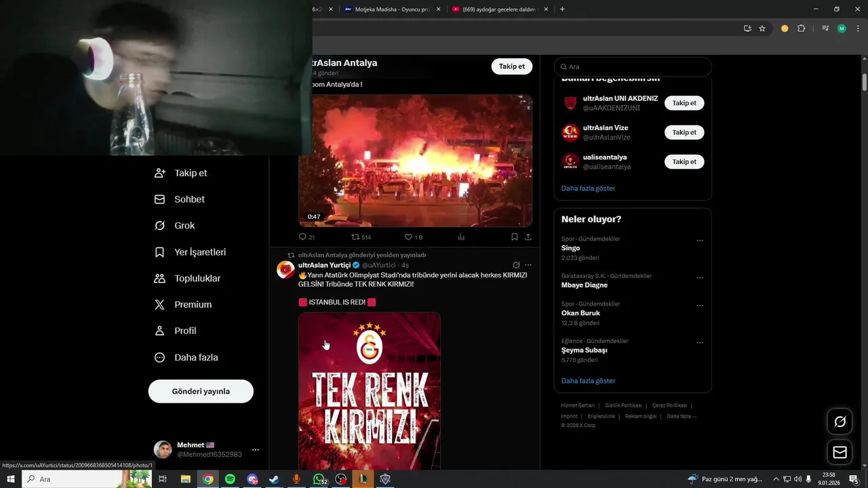Screen dimensions: 868x488
Task: Open Discord from the taskbar
Action: (x=252, y=479)
